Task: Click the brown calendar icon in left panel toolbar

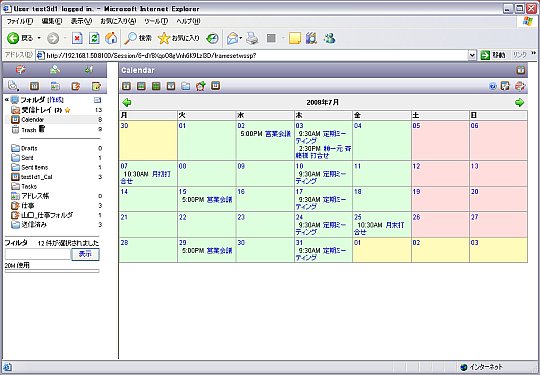Action: click(34, 86)
